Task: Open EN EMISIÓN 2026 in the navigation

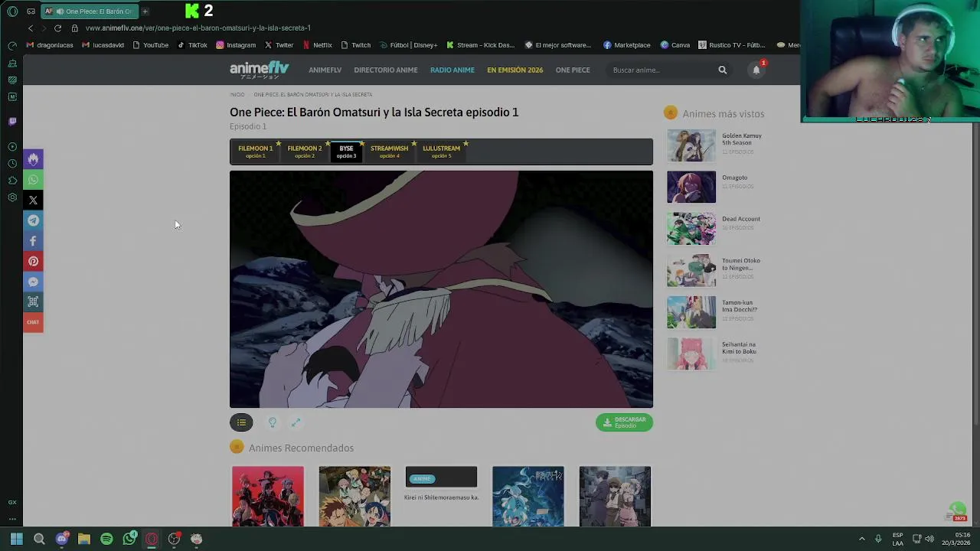Action: point(515,70)
